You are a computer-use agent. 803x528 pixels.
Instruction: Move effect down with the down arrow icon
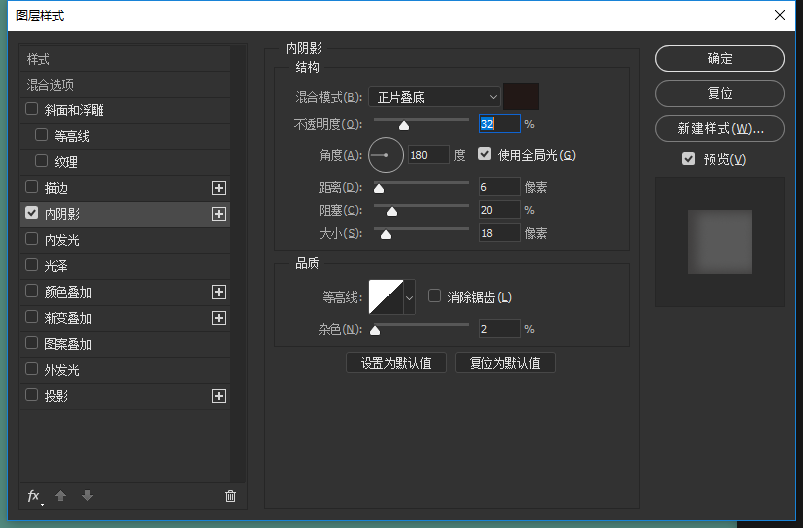88,495
